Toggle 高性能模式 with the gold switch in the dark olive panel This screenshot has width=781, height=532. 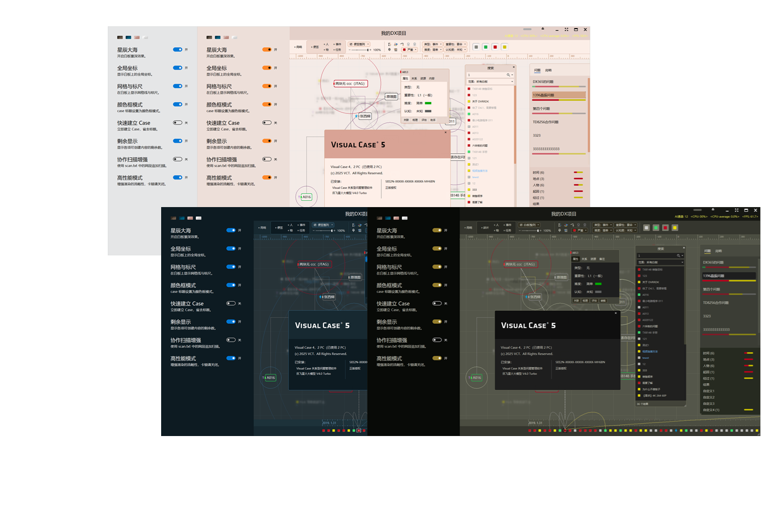437,358
